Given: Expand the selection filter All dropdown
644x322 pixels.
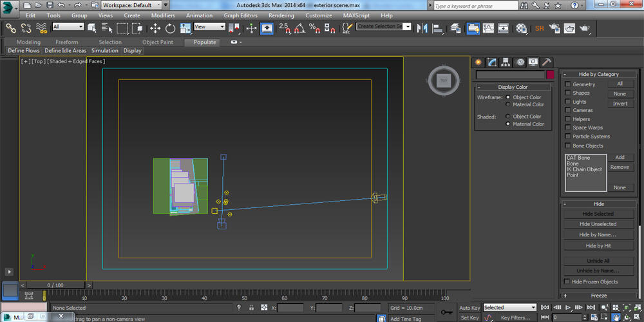Looking at the screenshot, I should 68,27.
